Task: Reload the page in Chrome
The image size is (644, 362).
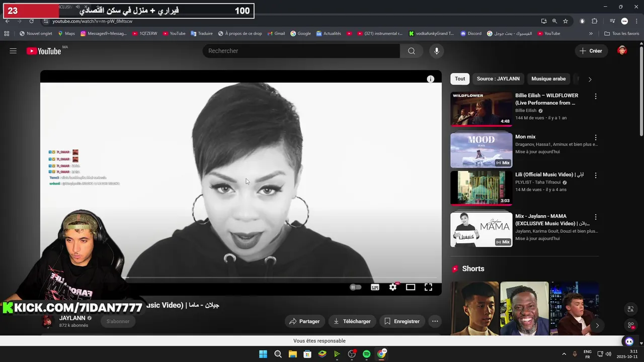Action: click(32, 21)
